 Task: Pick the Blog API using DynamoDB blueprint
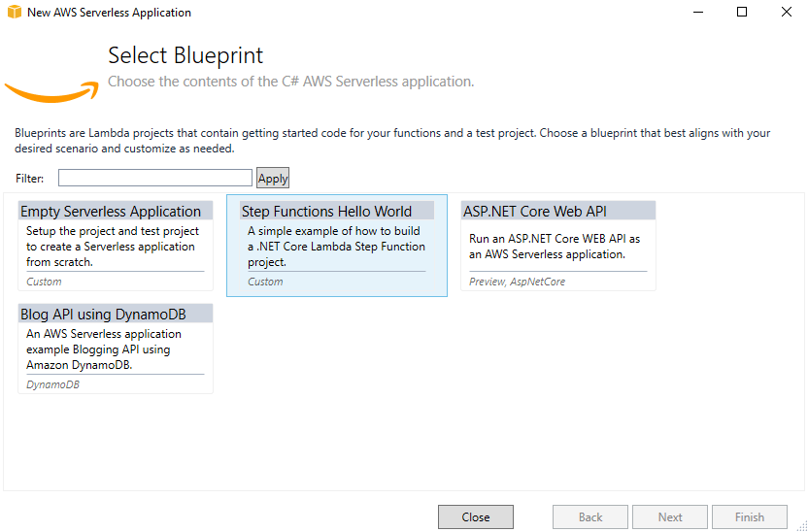pyautogui.click(x=116, y=349)
